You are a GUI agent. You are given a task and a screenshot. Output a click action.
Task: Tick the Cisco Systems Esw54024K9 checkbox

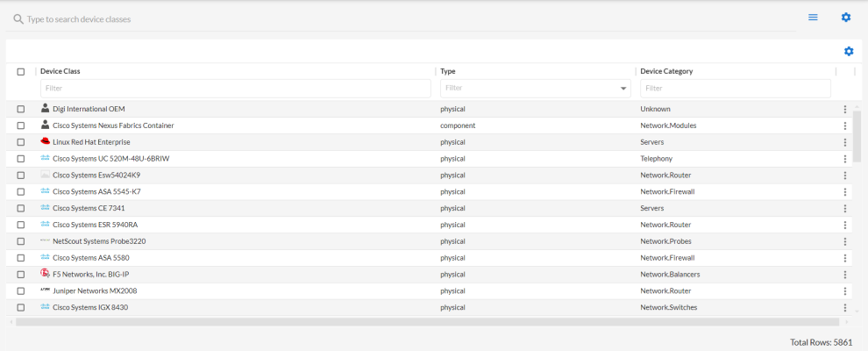coord(21,175)
